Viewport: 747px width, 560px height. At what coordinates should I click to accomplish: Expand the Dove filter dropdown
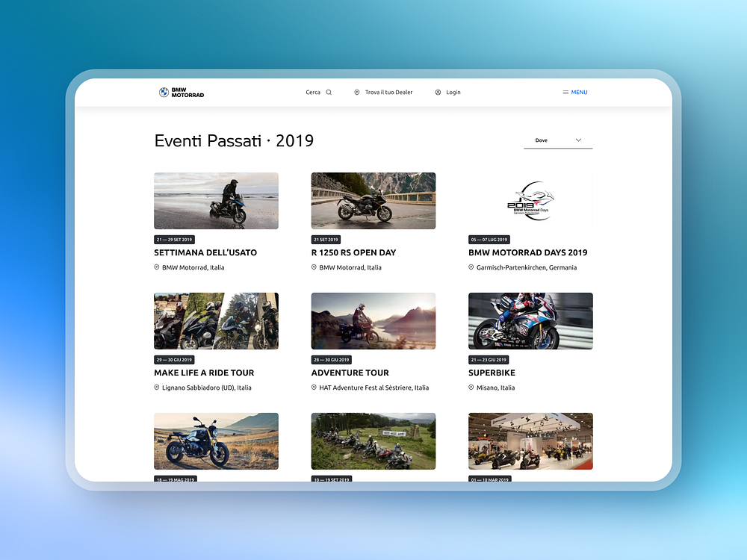point(557,140)
